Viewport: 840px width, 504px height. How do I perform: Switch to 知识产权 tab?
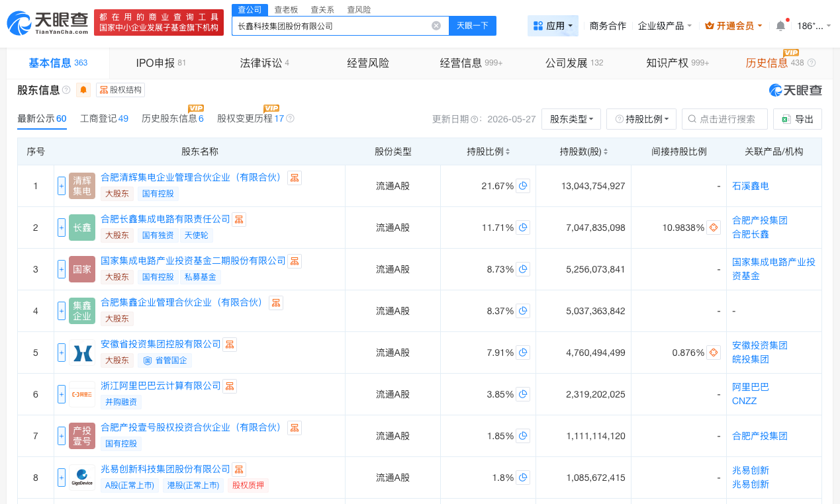click(677, 63)
